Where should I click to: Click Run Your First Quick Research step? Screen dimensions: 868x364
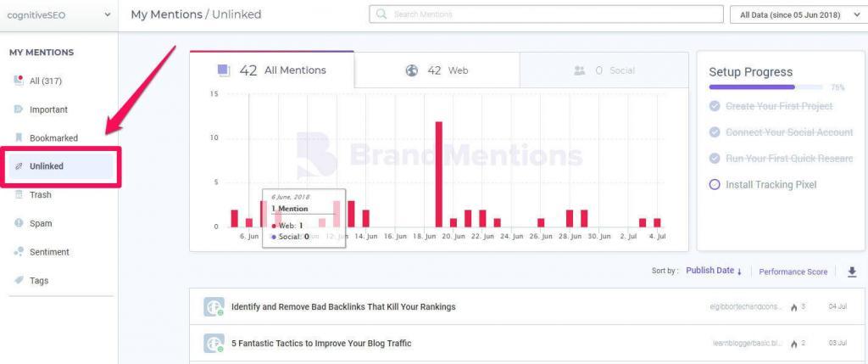pos(789,159)
